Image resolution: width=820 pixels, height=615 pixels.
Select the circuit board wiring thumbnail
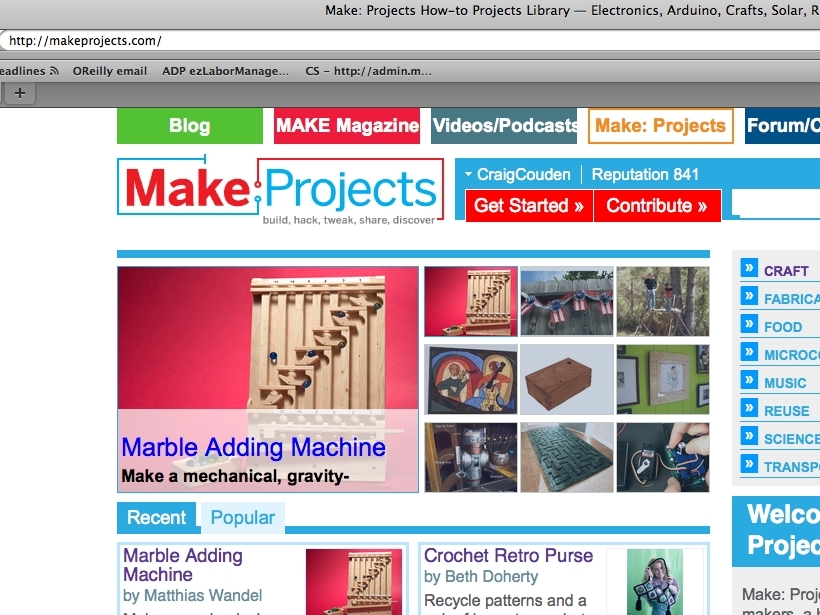click(663, 458)
